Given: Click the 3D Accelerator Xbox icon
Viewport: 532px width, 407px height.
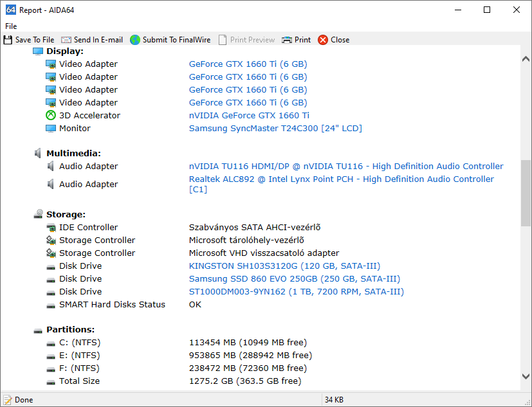Looking at the screenshot, I should (51, 115).
